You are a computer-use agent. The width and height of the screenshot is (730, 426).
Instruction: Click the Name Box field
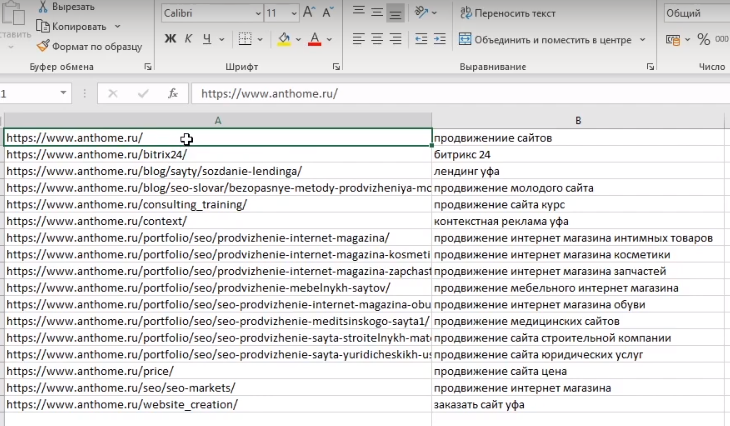coord(35,94)
